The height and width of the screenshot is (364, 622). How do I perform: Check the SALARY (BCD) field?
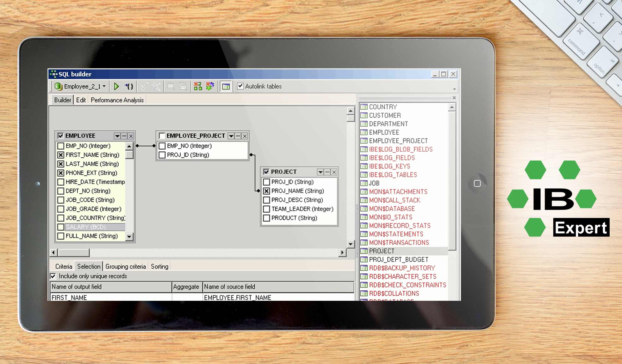[x=61, y=227]
